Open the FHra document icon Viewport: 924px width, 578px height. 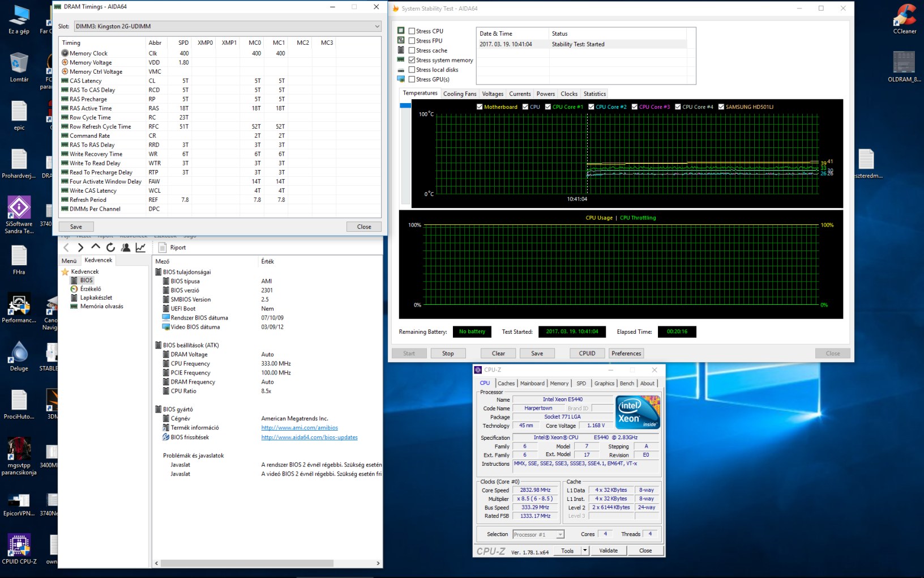pyautogui.click(x=19, y=260)
